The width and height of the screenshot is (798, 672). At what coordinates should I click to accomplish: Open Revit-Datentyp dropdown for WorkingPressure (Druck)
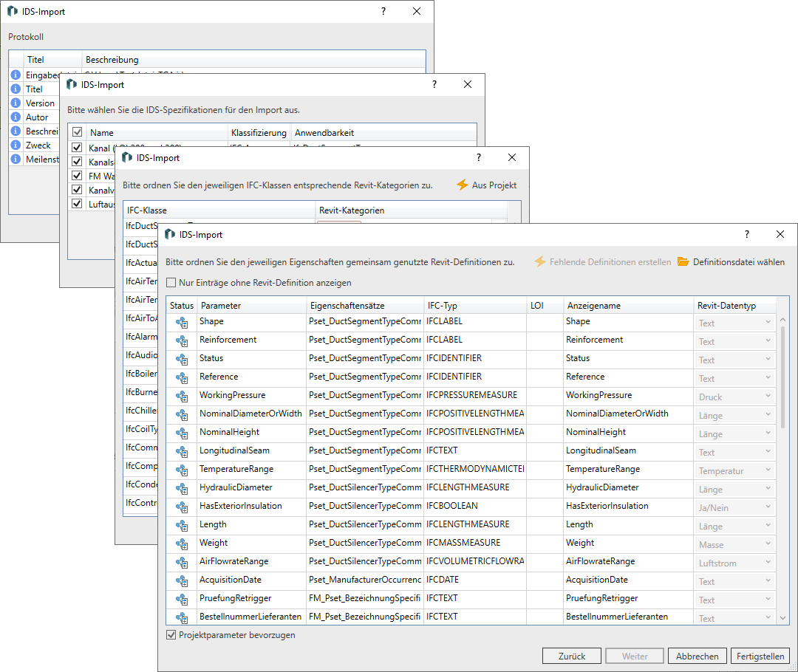(734, 397)
